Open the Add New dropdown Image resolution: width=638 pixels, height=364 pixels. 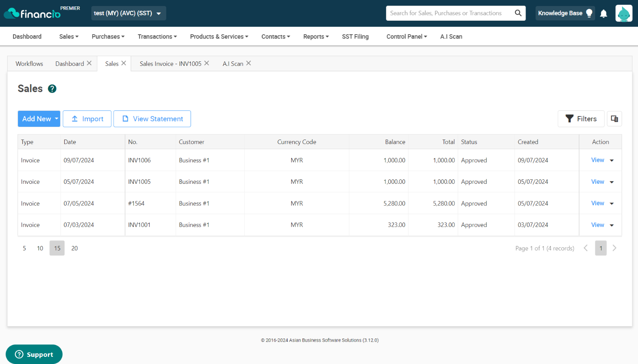pyautogui.click(x=39, y=119)
